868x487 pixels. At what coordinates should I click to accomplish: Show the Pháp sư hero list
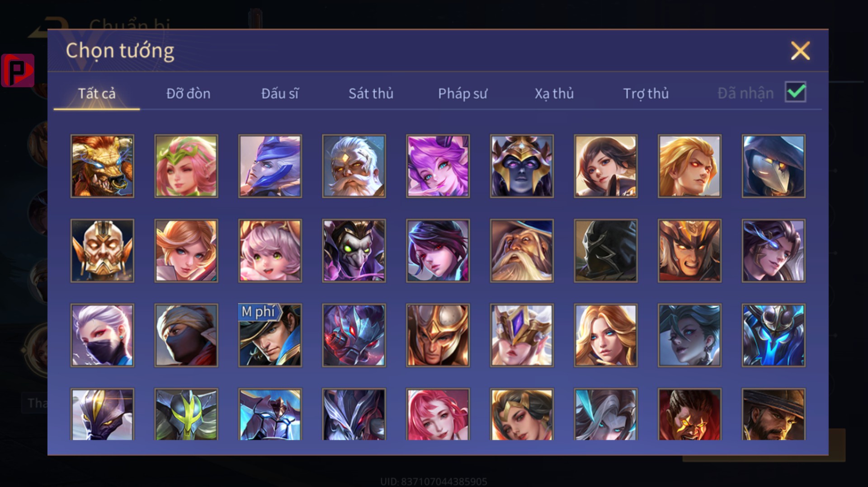tap(462, 94)
